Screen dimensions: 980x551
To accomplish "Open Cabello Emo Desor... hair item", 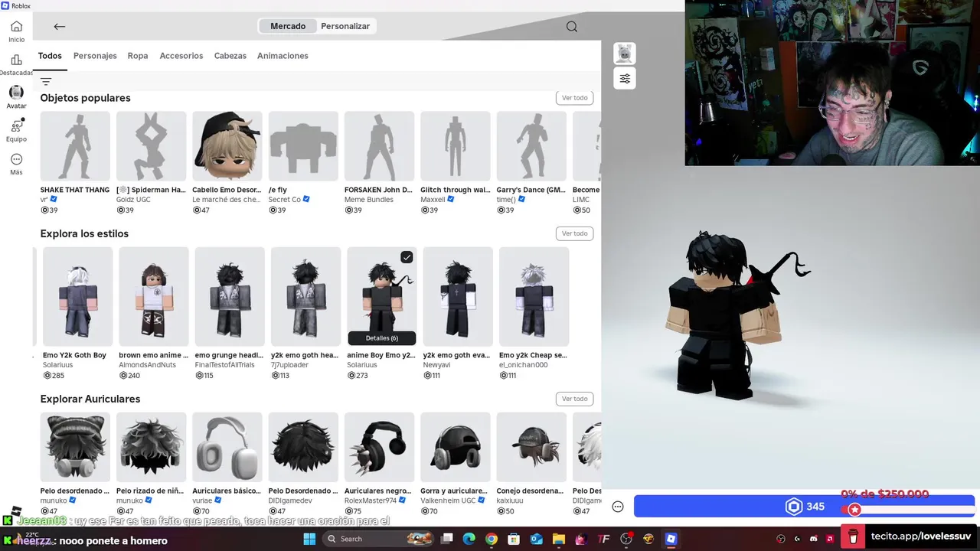I will point(227,146).
